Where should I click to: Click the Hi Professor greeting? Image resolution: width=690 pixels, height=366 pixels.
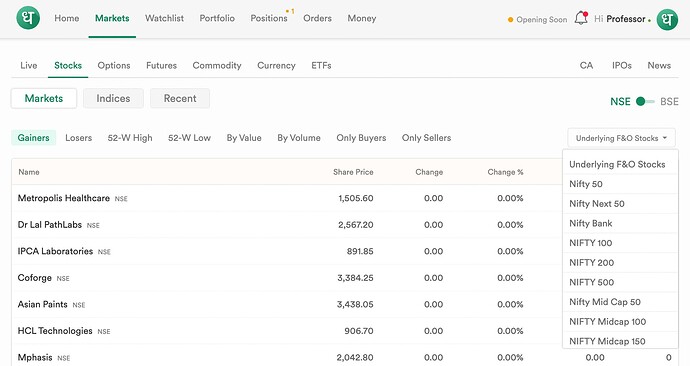pos(620,19)
